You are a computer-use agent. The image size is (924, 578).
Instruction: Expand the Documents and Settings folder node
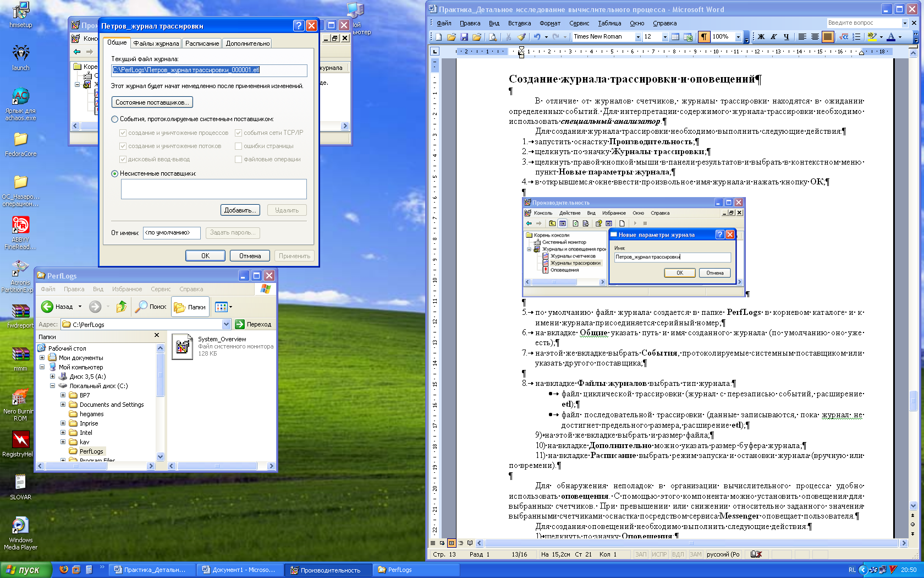[63, 405]
